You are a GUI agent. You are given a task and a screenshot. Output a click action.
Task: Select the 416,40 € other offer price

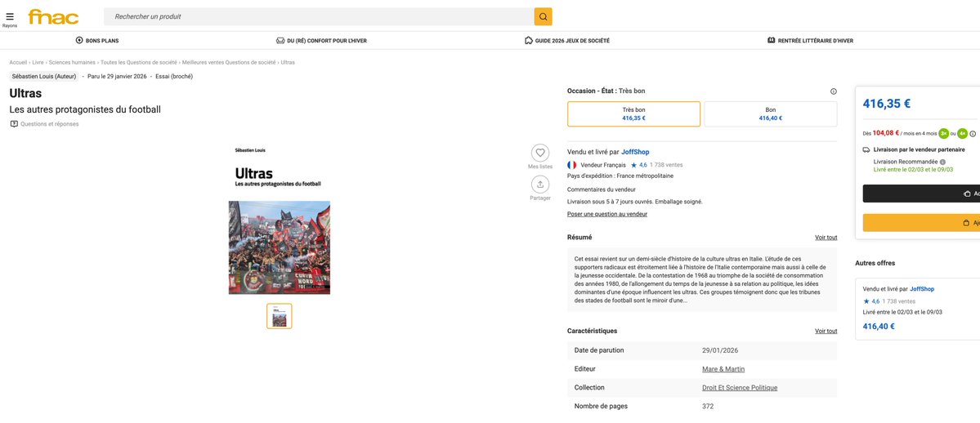tap(879, 326)
